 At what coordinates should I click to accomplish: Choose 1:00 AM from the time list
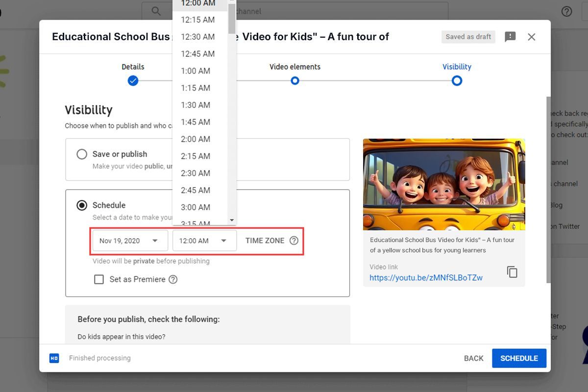point(200,71)
